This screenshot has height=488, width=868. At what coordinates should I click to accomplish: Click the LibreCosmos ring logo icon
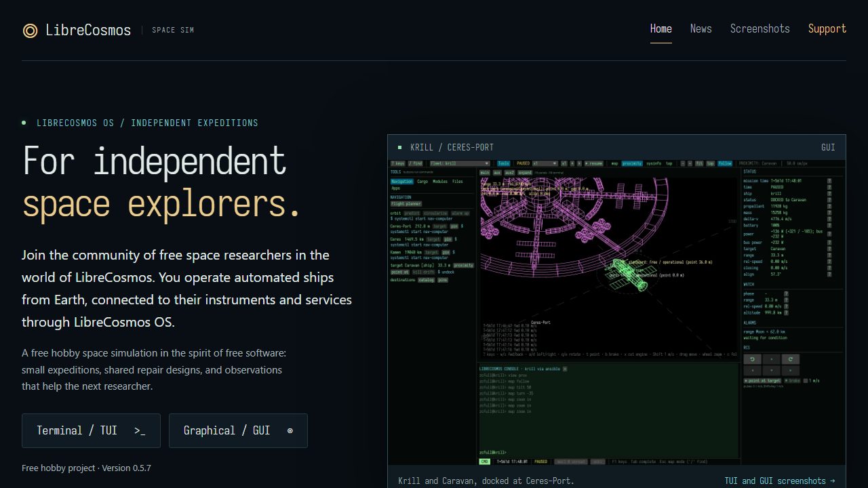tap(30, 30)
